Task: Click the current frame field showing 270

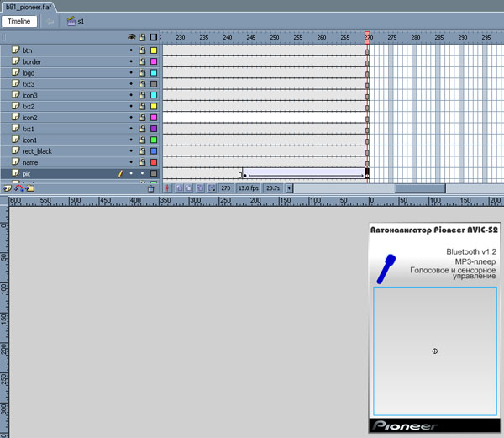Action: 226,188
